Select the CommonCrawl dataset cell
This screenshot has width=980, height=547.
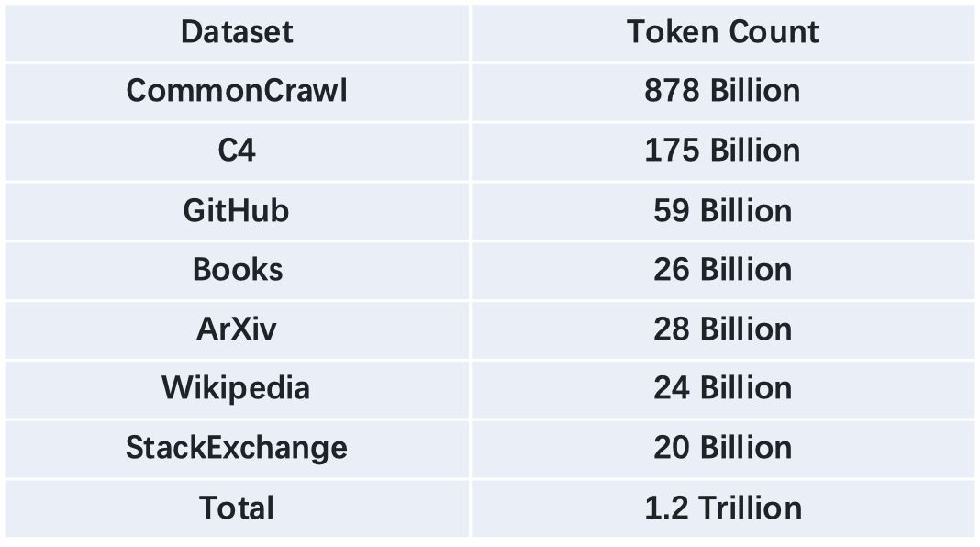pyautogui.click(x=237, y=92)
